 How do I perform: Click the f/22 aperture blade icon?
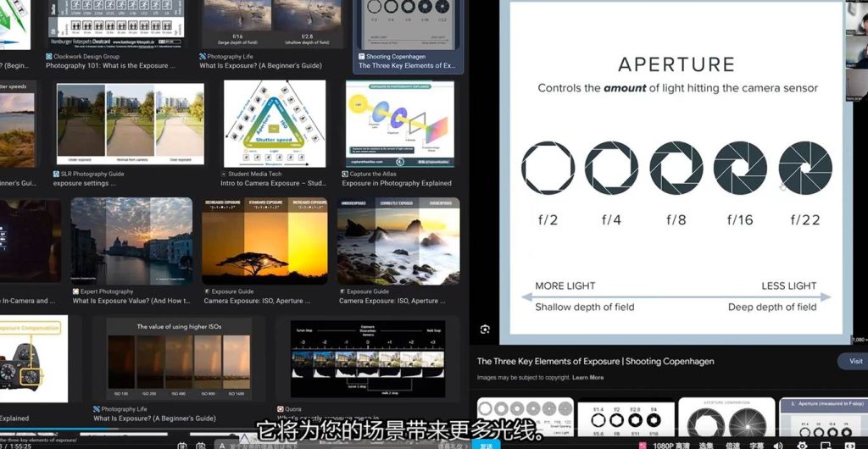coord(804,169)
